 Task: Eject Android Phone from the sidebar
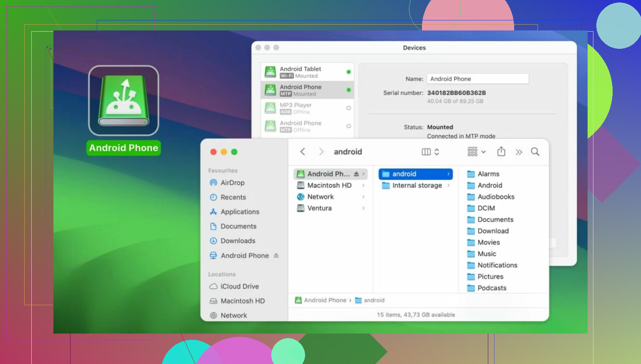click(x=276, y=256)
